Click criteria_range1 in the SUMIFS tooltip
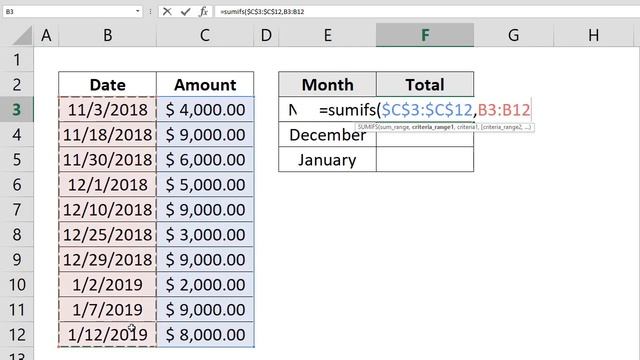 (433, 127)
